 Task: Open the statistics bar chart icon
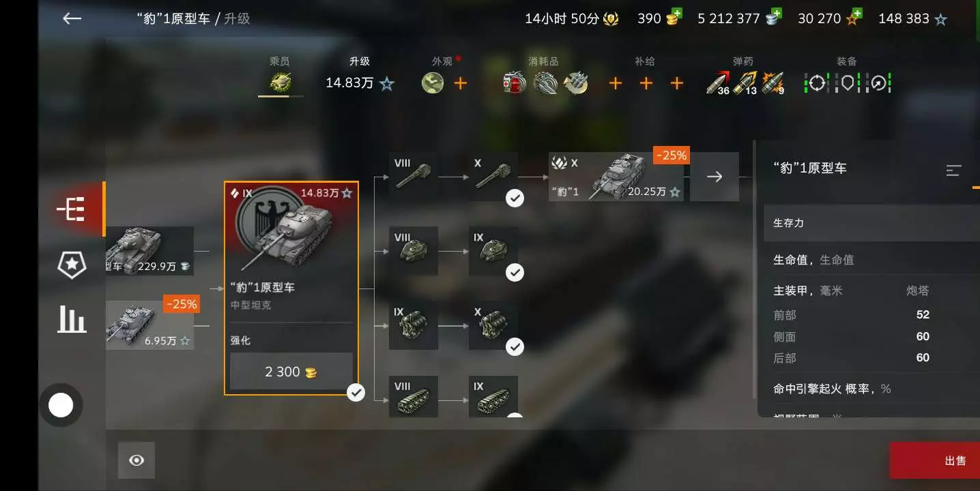(72, 318)
